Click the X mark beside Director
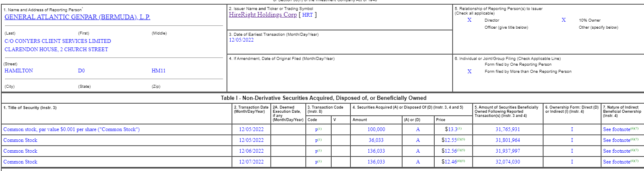The height and width of the screenshot is (171, 644). (469, 20)
